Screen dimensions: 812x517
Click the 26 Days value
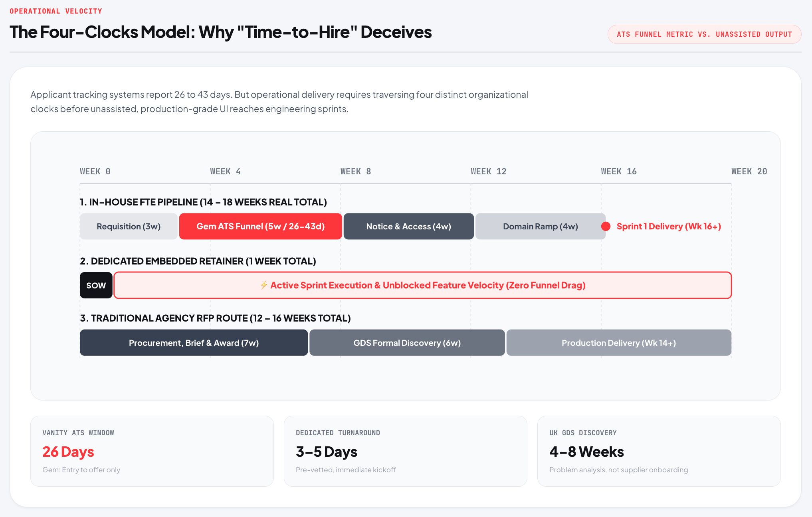68,452
